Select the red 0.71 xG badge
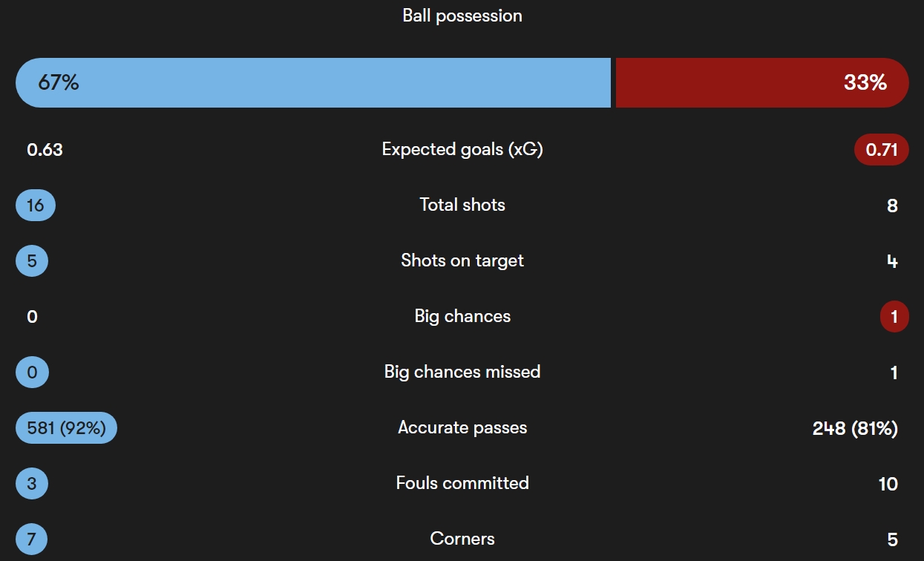Screen dimensions: 924x561 (882, 150)
